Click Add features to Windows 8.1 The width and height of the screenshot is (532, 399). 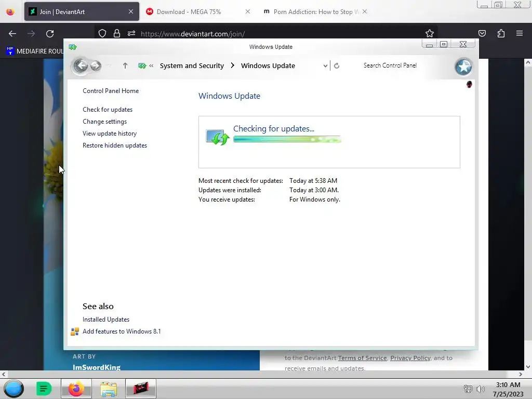tap(122, 331)
